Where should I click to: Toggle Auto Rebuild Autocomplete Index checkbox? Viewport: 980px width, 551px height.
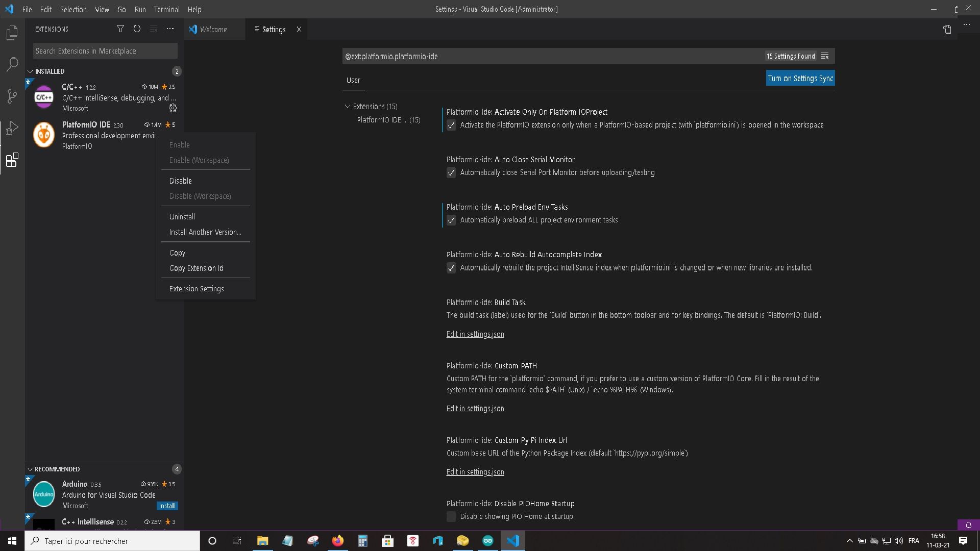tap(451, 268)
